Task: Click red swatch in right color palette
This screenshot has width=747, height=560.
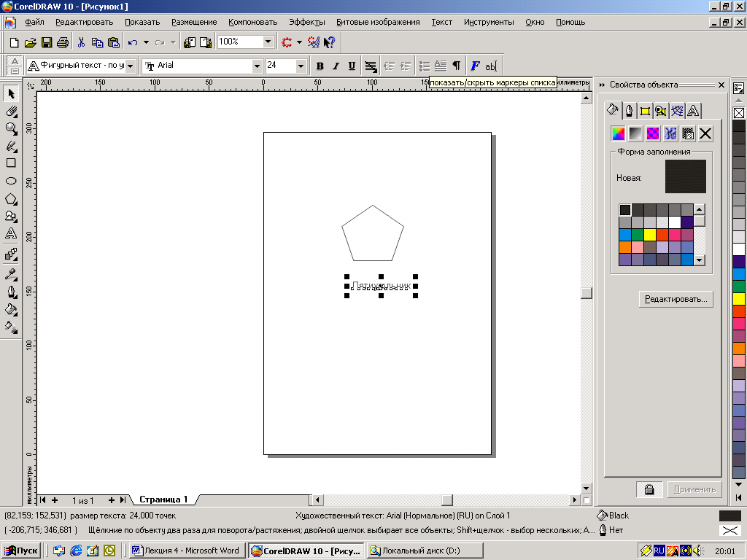Action: 738,311
